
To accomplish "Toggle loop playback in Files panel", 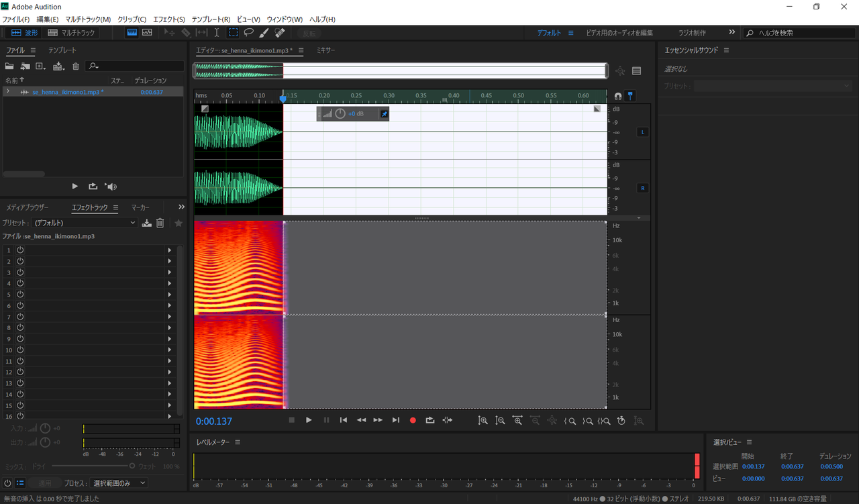I will point(93,186).
